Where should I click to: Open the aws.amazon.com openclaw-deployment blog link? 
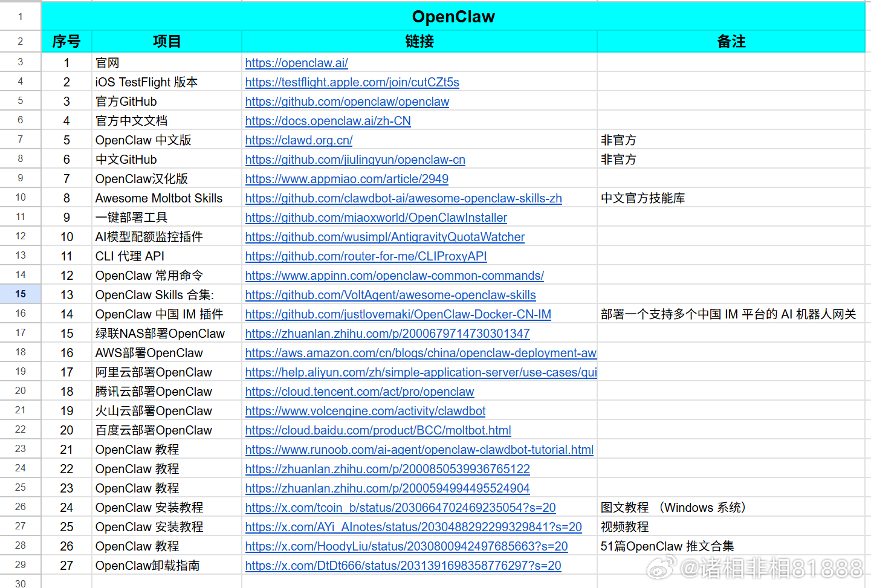[x=421, y=353]
